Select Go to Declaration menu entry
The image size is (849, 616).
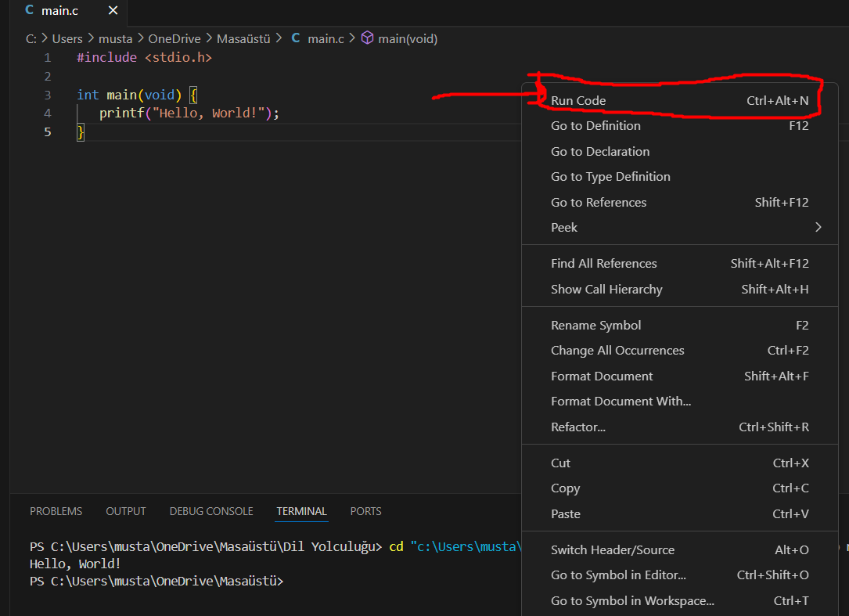(x=679, y=152)
